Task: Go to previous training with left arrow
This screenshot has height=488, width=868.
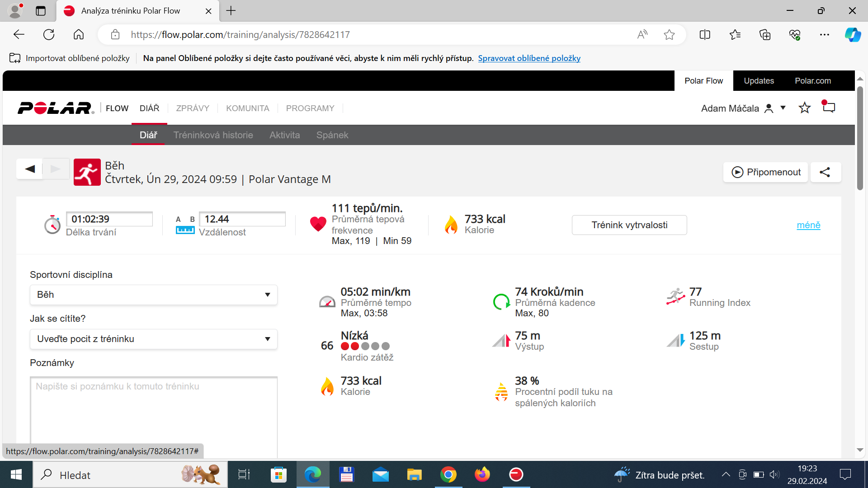Action: (30, 169)
